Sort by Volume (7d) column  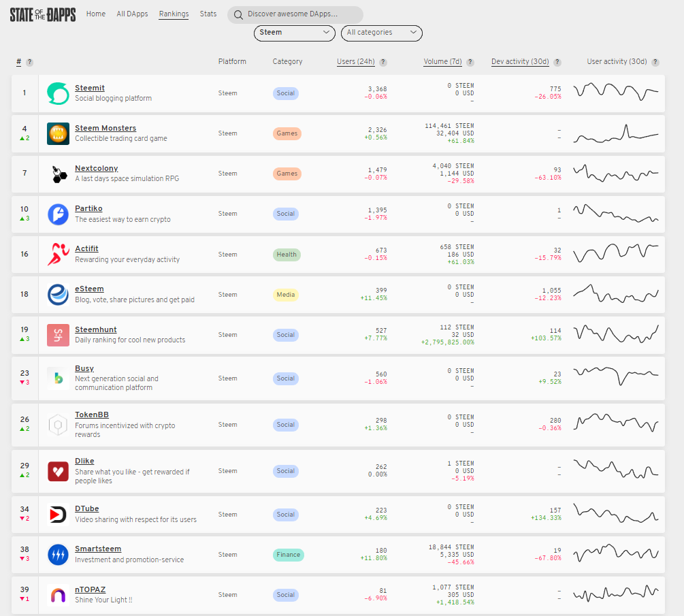click(442, 61)
